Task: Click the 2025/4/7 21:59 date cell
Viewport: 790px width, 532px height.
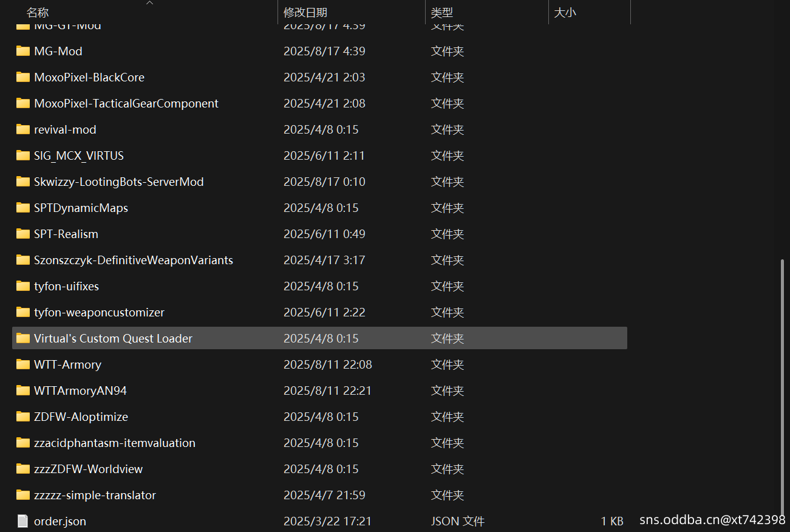Action: coord(324,495)
